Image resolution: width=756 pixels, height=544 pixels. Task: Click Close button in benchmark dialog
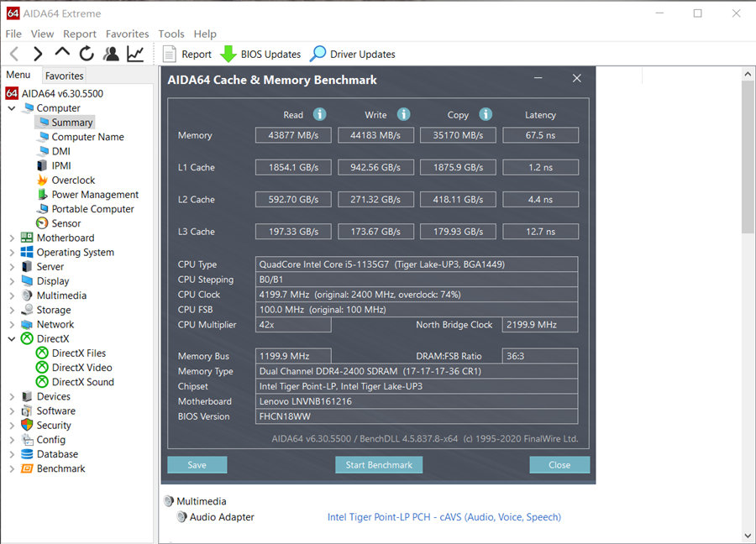pos(559,465)
